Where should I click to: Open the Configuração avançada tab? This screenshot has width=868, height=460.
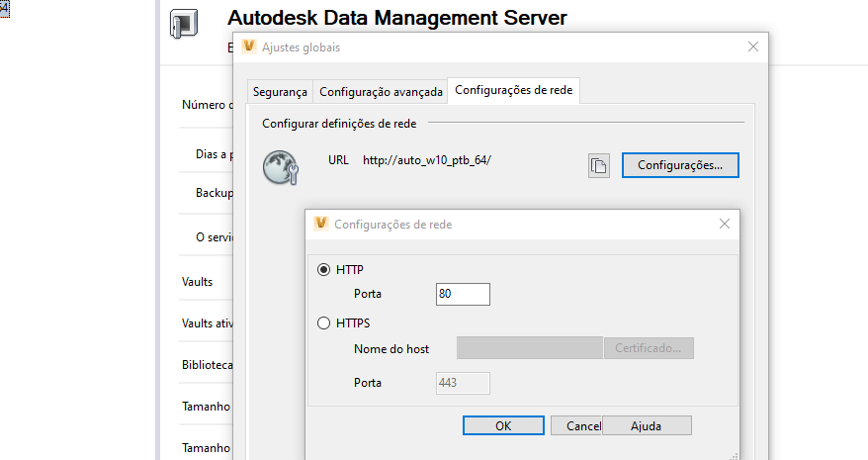pos(381,91)
